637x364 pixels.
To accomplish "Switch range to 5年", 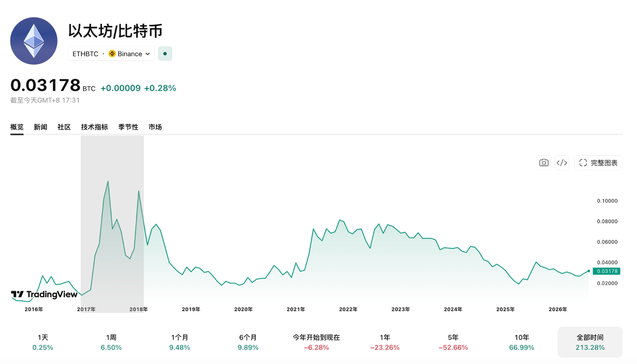I will point(453,342).
